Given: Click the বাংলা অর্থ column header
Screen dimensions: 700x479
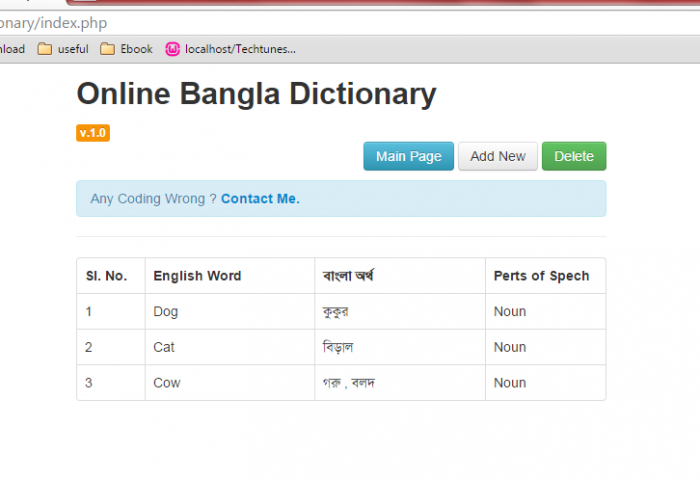Looking at the screenshot, I should 348,276.
